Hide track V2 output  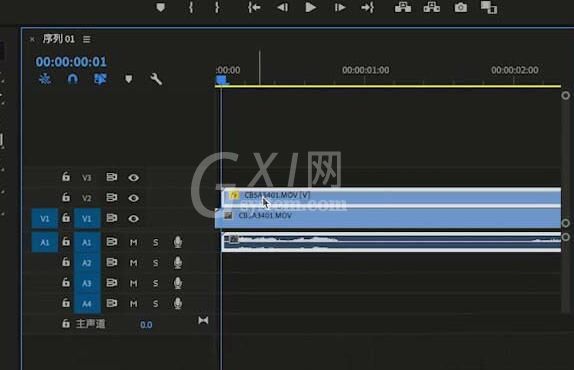tap(134, 198)
